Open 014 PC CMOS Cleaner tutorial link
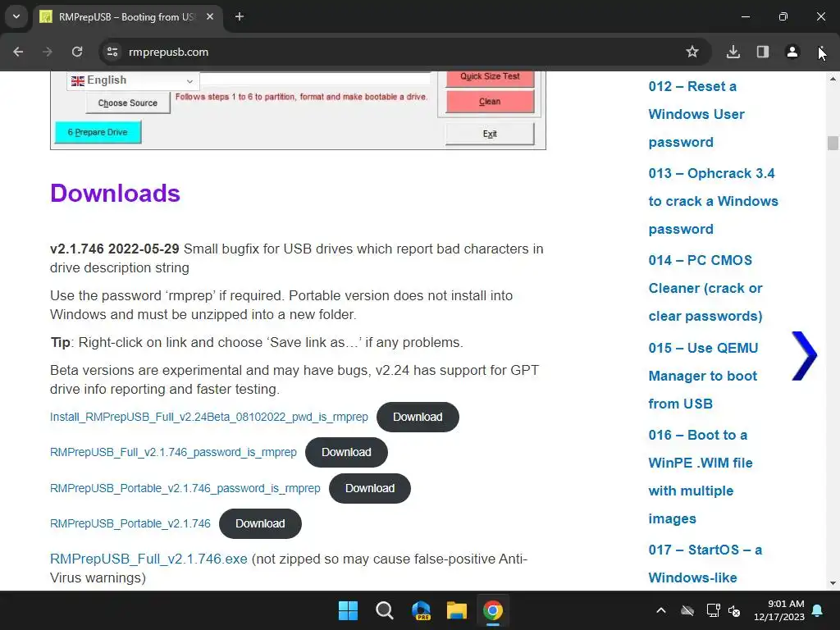The height and width of the screenshot is (630, 840). click(x=705, y=288)
